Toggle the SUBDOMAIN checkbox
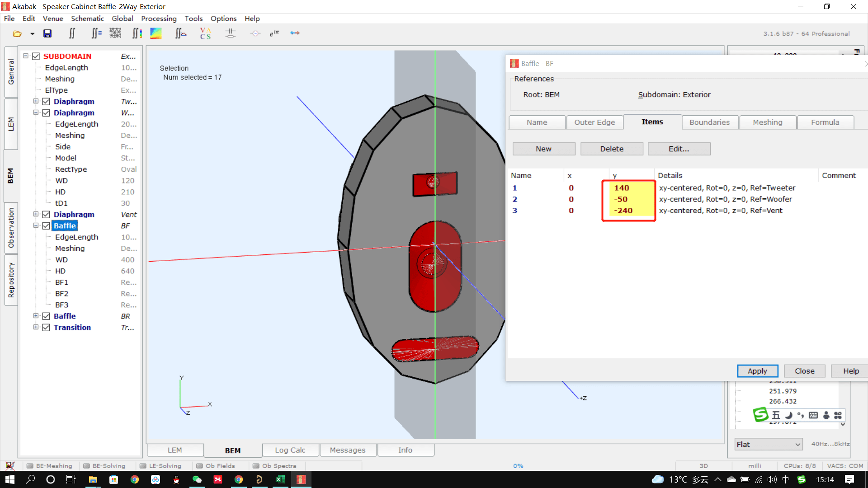 coord(36,56)
